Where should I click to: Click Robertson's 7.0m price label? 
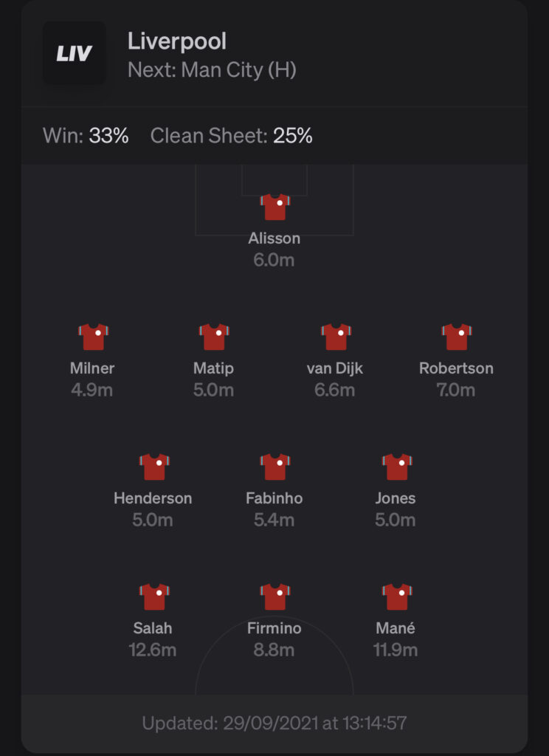tap(456, 390)
